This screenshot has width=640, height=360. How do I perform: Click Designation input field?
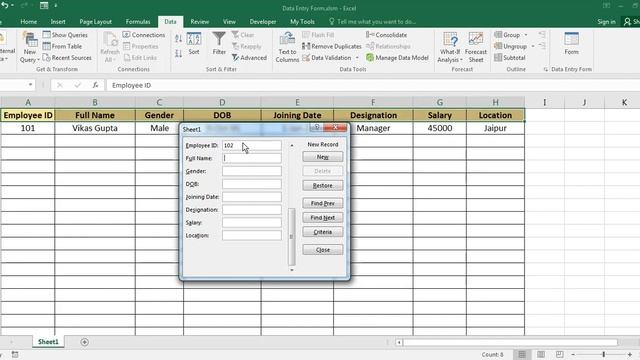(x=251, y=209)
